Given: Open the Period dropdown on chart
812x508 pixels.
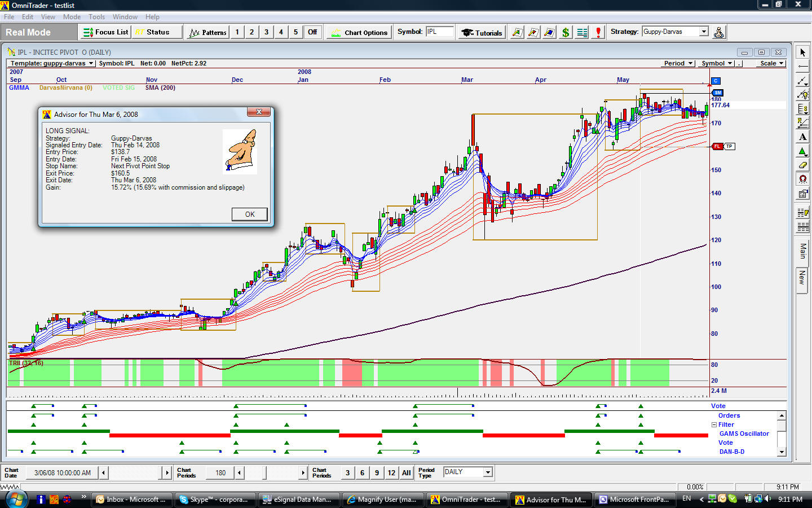Looking at the screenshot, I should coord(678,63).
